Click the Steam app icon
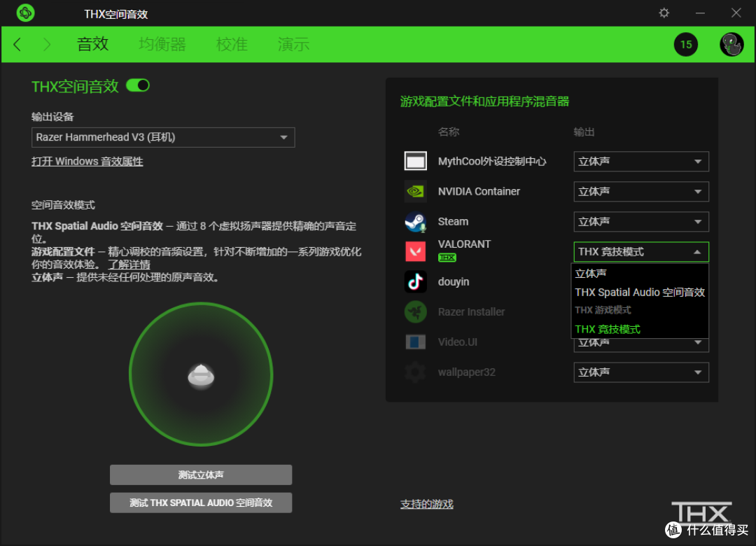 pyautogui.click(x=415, y=221)
